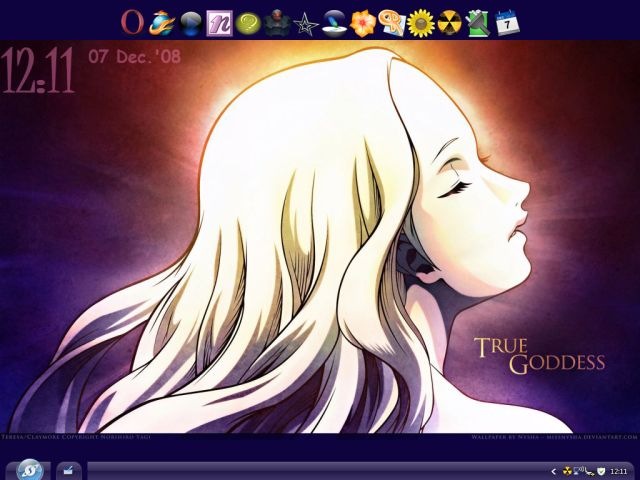Click the desktop clock widget 12:11

38,70
